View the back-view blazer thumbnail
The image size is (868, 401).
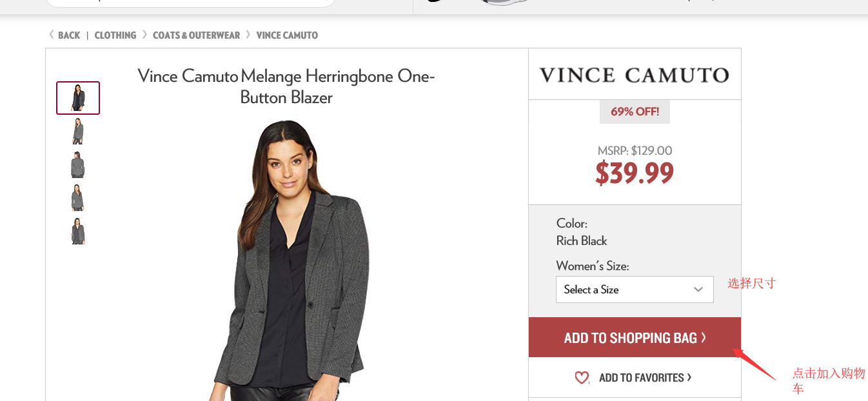point(78,165)
